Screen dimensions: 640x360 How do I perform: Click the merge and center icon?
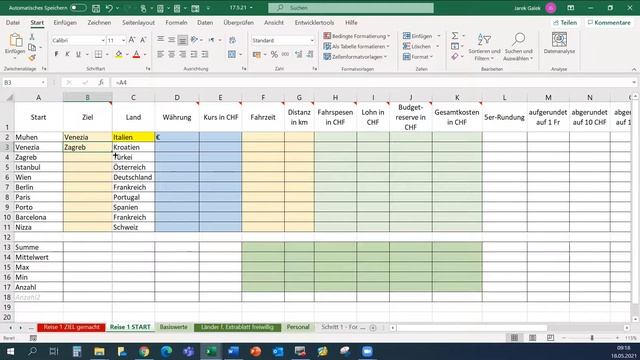click(232, 54)
